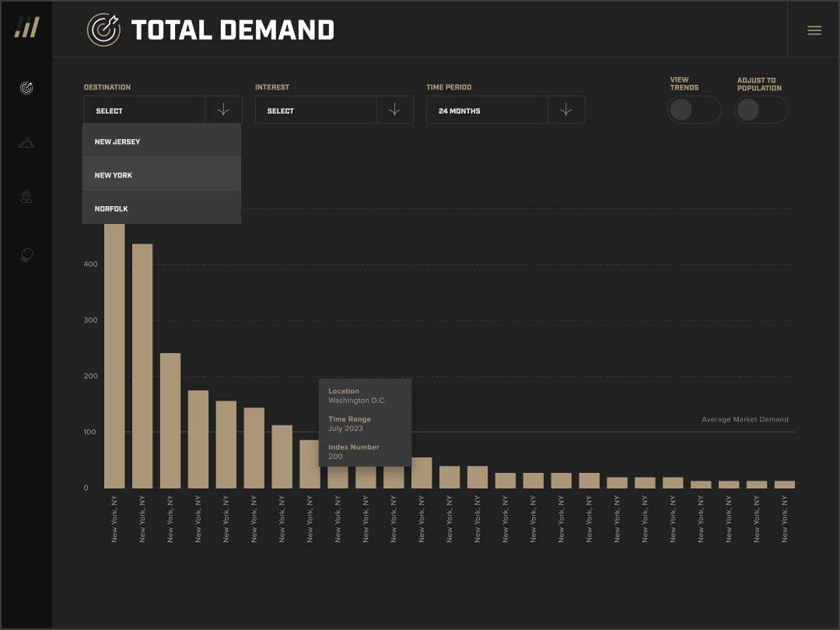
Task: Click the Average Market Demand label
Action: pos(744,419)
